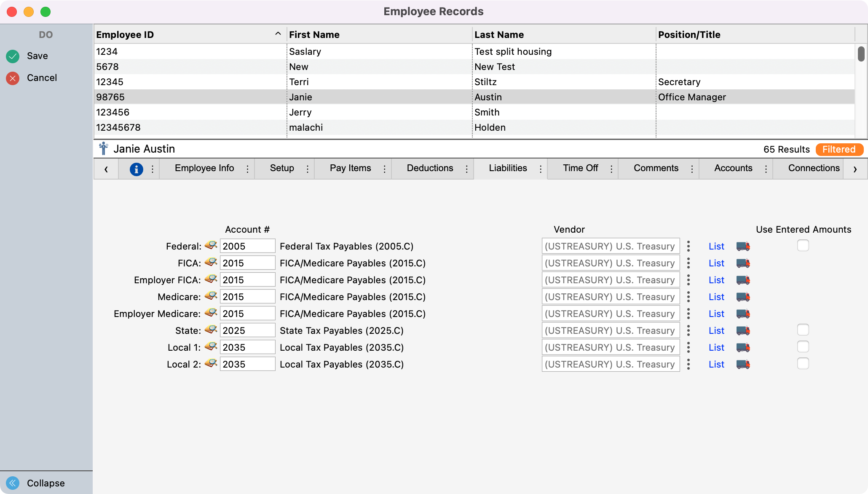Image resolution: width=868 pixels, height=494 pixels.
Task: Click the red Cancel icon
Action: click(x=13, y=78)
